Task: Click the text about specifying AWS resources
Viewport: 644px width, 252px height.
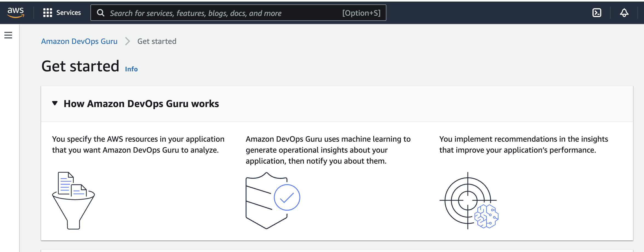Action: coord(138,144)
